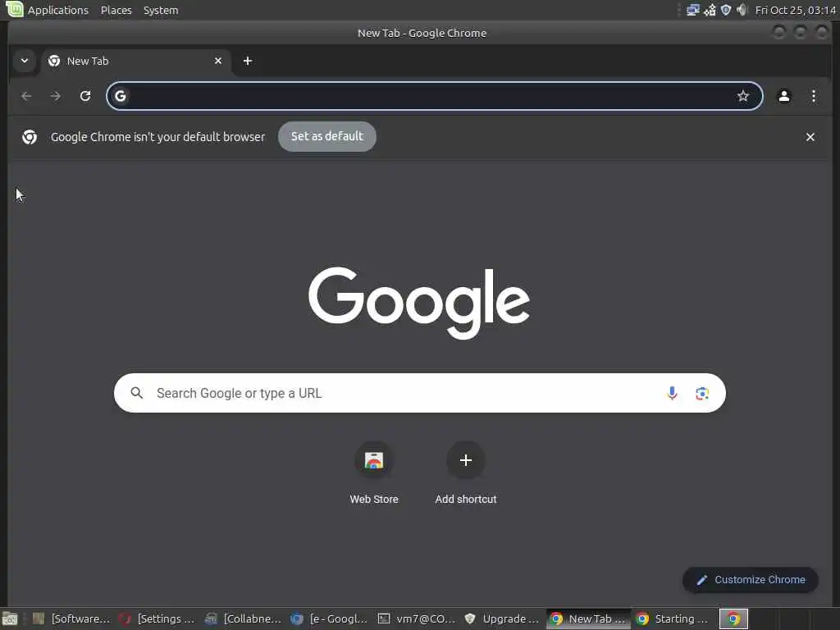Open the Applications menu

pos(58,10)
